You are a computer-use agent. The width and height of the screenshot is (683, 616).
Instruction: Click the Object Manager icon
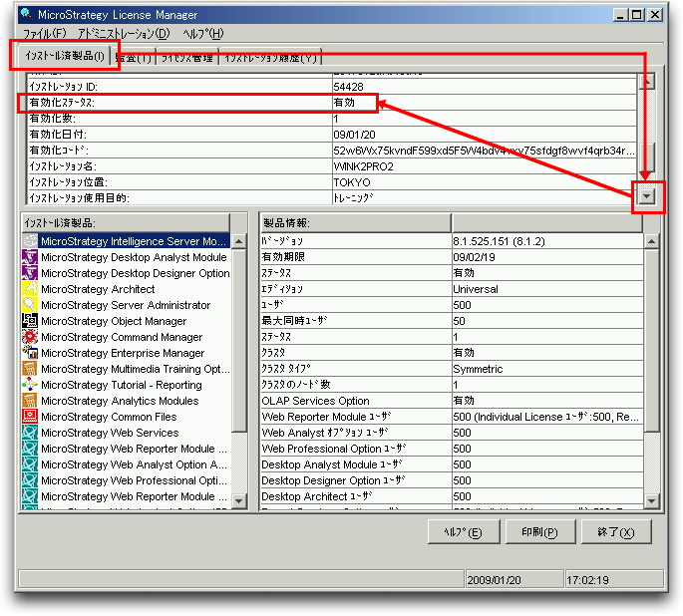coord(30,321)
